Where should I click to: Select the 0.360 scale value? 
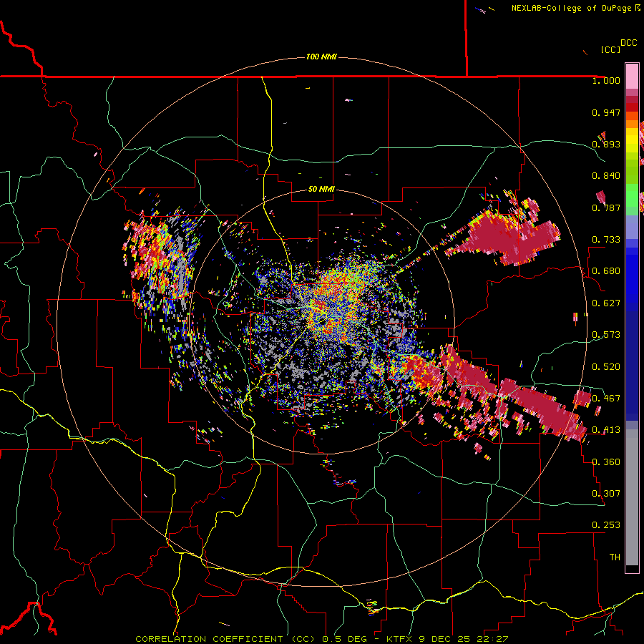point(606,462)
